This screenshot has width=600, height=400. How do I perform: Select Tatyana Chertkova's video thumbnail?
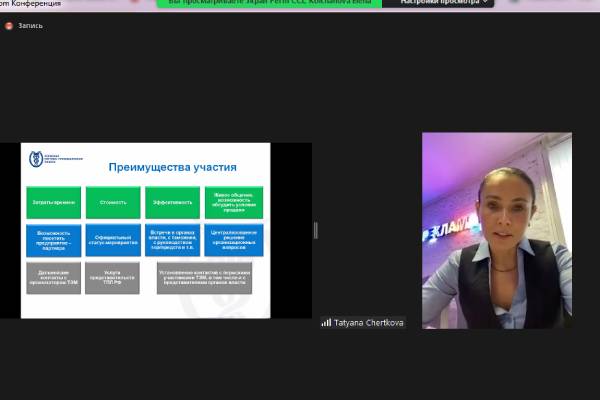pos(497,230)
